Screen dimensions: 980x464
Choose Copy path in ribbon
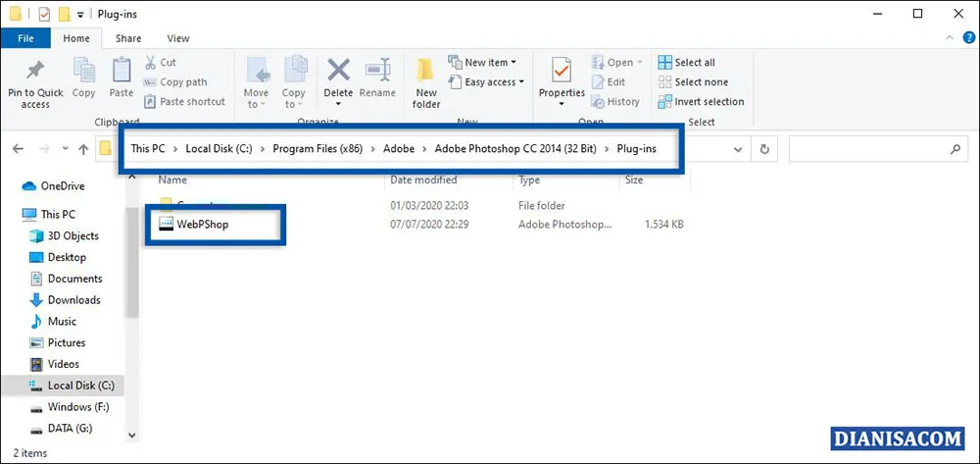coord(175,82)
